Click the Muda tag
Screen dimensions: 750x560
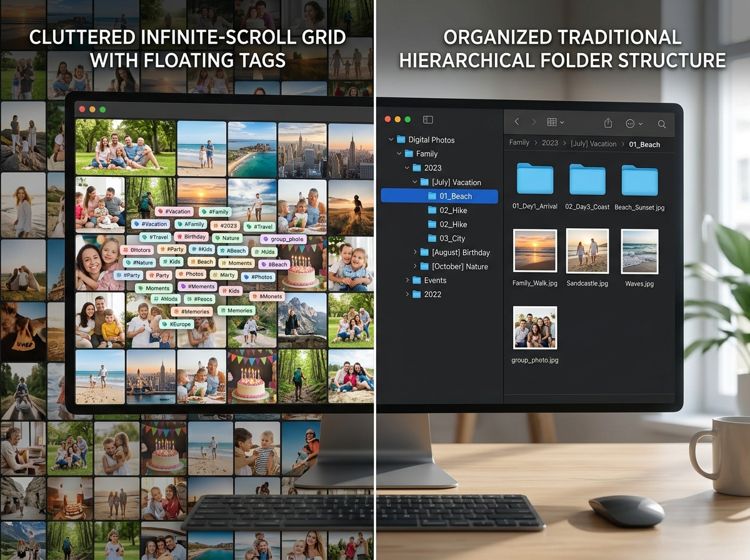pyautogui.click(x=264, y=252)
